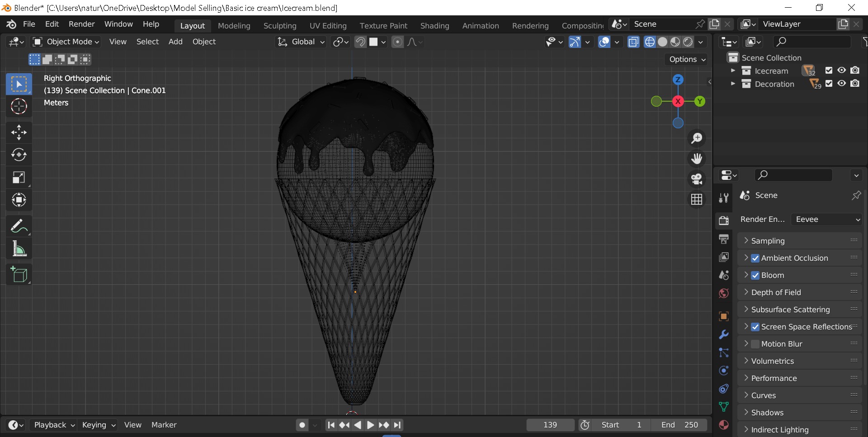Screen dimensions: 868x437
Task: Open the Render Engine Eevee dropdown
Action: pyautogui.click(x=827, y=220)
